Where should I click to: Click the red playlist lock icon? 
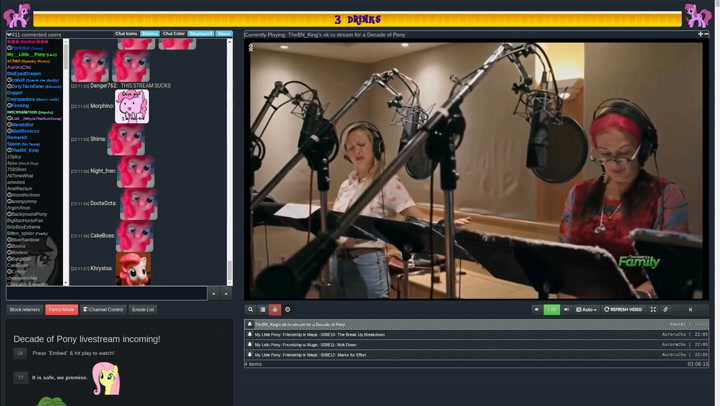(x=275, y=310)
